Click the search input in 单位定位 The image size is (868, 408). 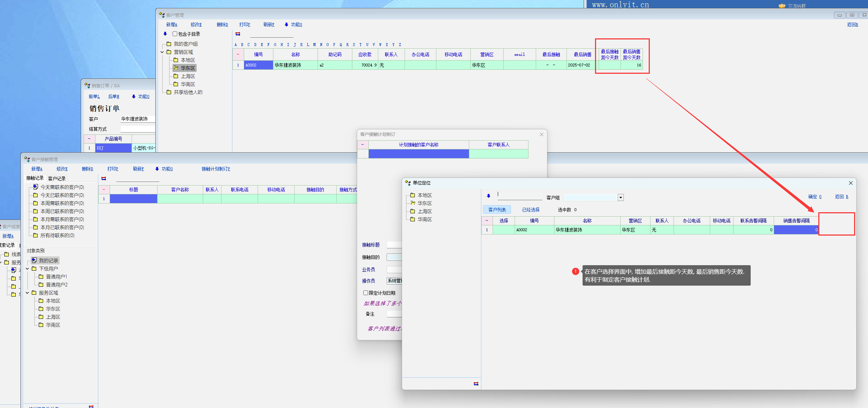(x=519, y=195)
